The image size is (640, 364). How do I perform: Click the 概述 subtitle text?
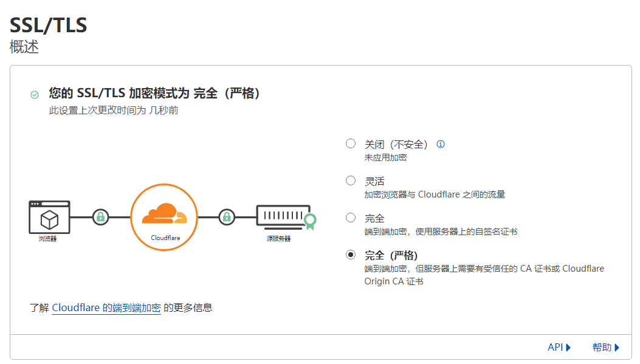24,47
